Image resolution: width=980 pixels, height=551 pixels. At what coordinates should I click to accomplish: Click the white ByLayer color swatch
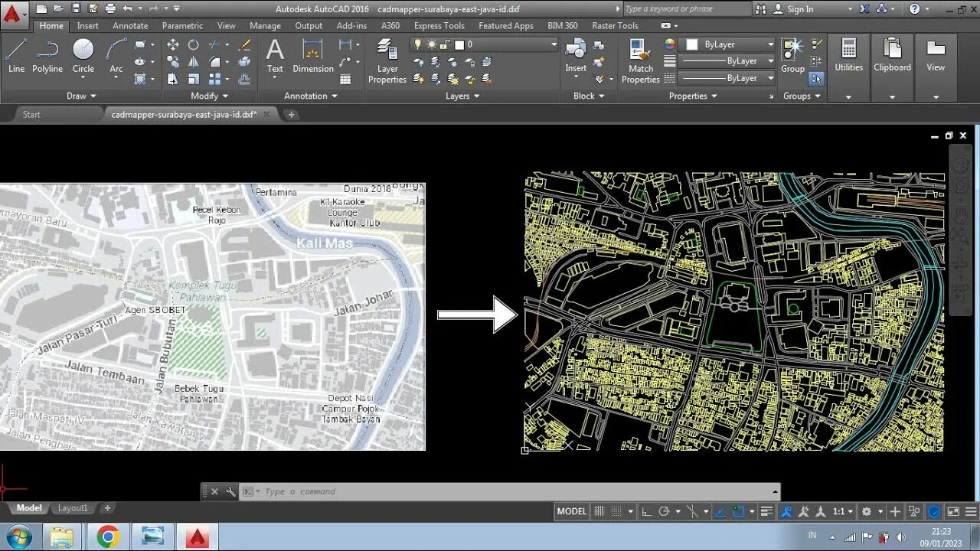tap(692, 44)
